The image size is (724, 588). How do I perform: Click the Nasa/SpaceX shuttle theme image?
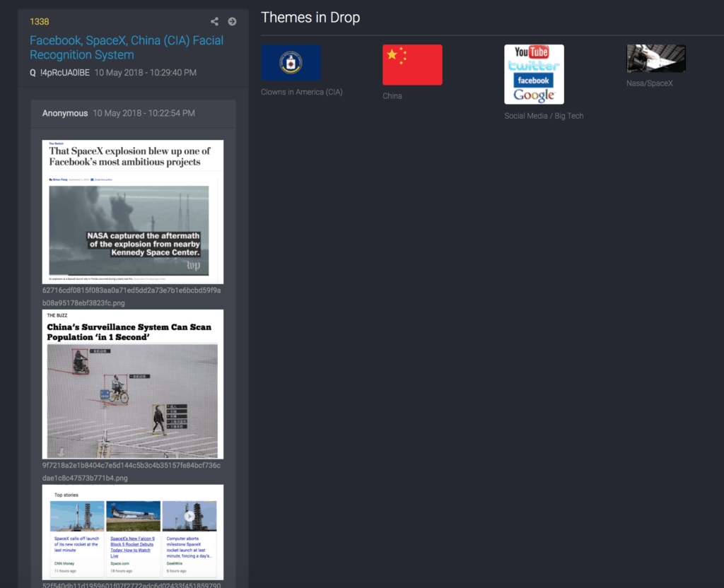656,59
